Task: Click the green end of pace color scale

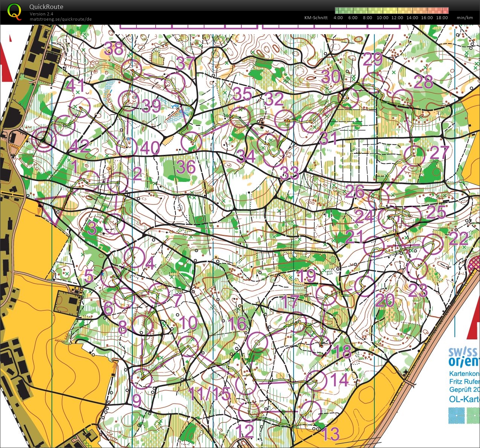Action: point(338,11)
